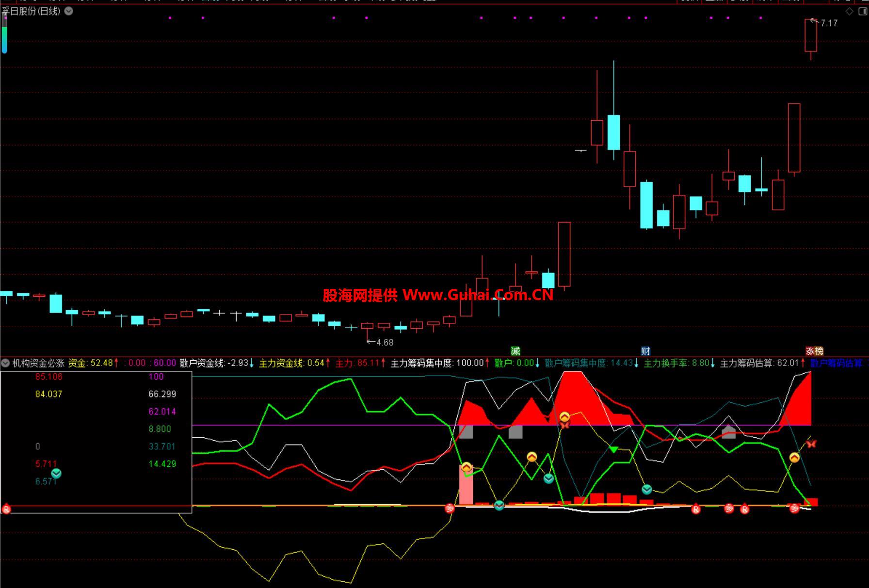Toggle the side panel icon at top right

coord(863,11)
